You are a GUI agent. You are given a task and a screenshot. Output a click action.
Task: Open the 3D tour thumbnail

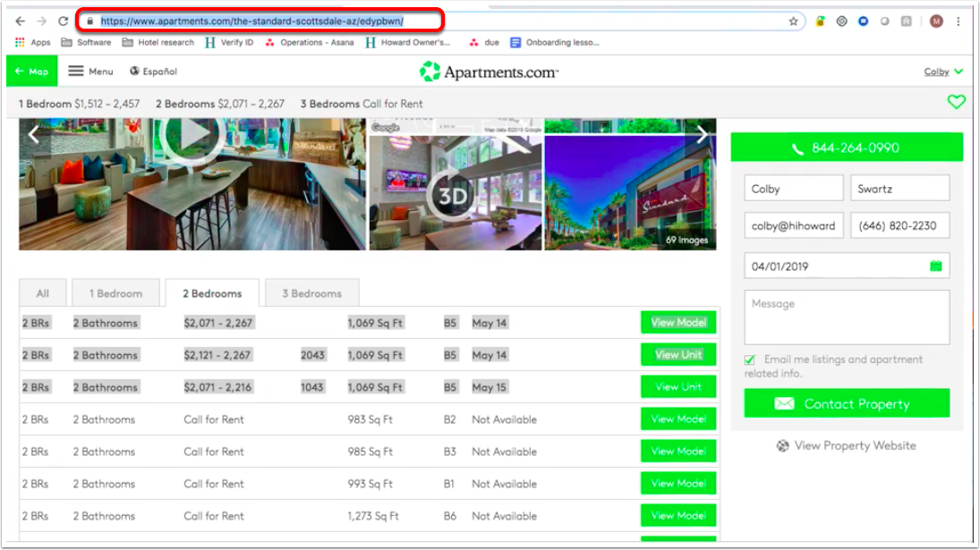455,192
